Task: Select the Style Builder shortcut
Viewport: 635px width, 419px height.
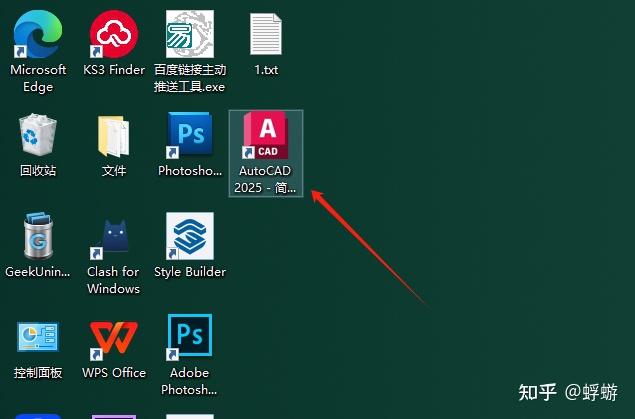Action: coord(190,236)
